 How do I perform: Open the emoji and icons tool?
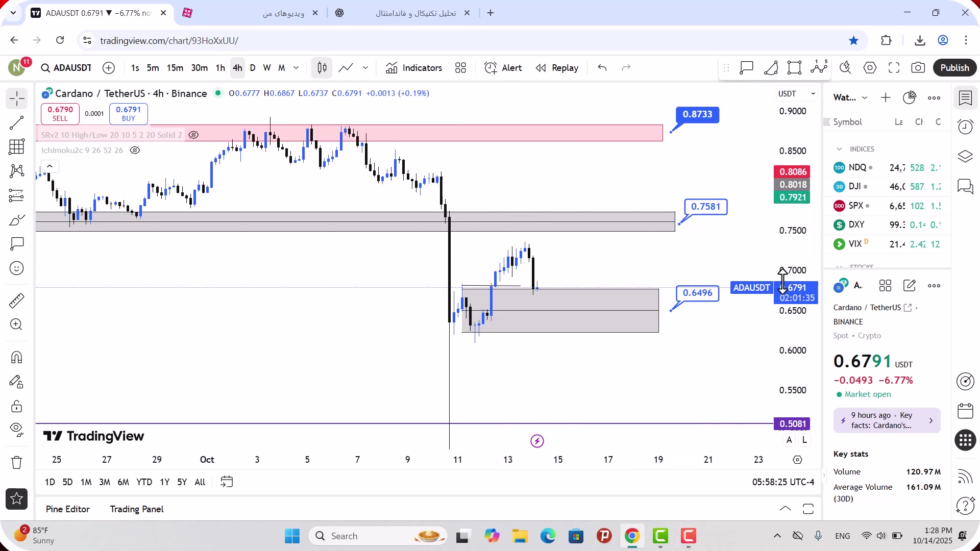[x=17, y=268]
